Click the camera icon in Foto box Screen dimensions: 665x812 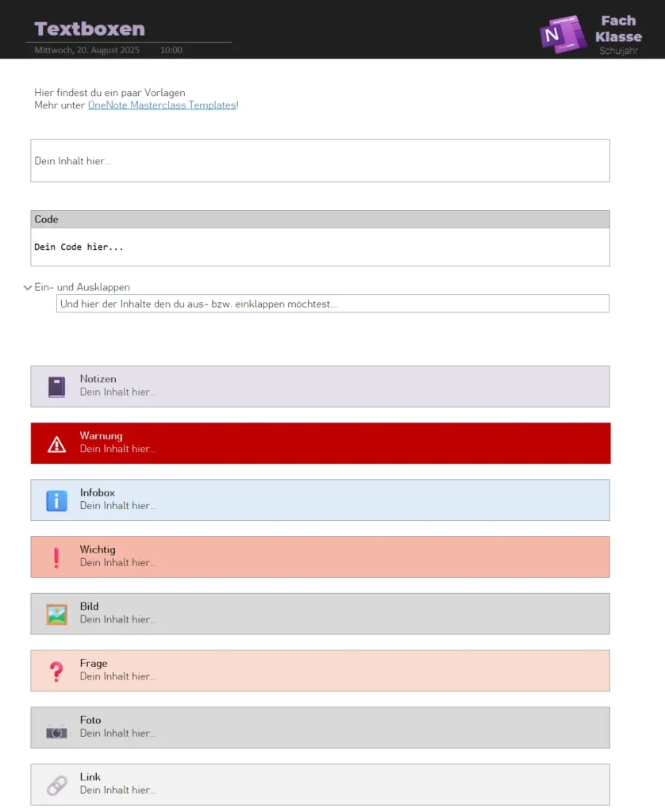[x=56, y=731]
